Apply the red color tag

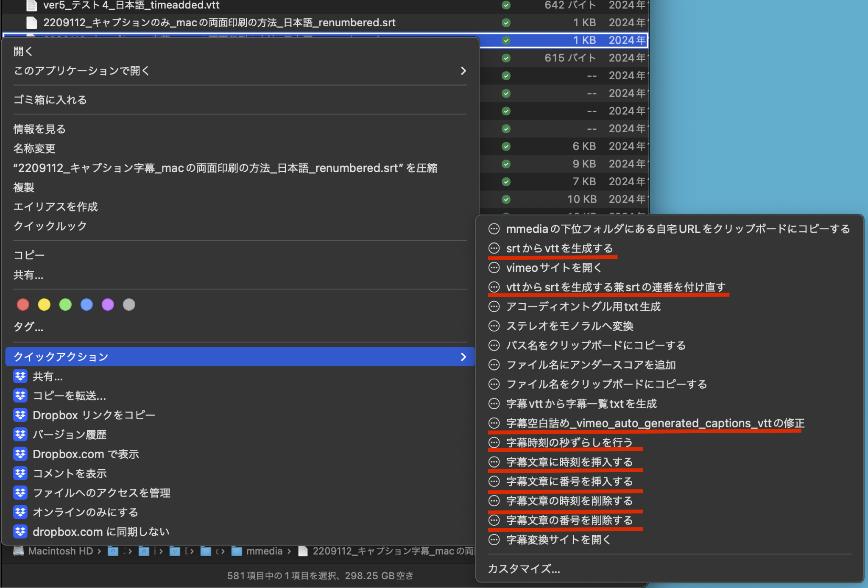[23, 305]
